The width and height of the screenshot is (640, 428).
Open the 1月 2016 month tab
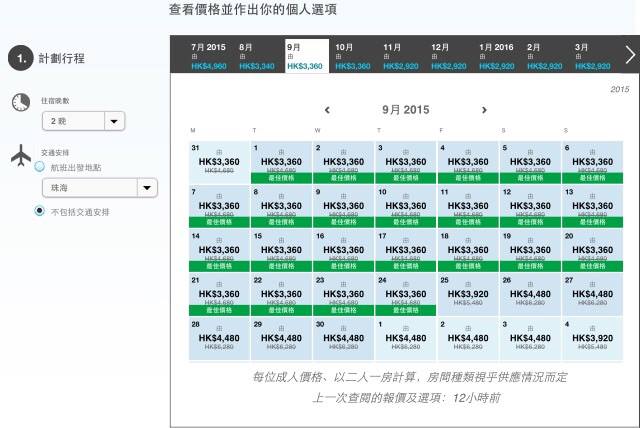(496, 56)
